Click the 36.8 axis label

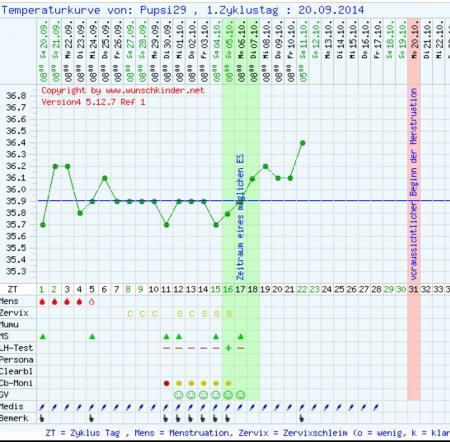coord(16,96)
